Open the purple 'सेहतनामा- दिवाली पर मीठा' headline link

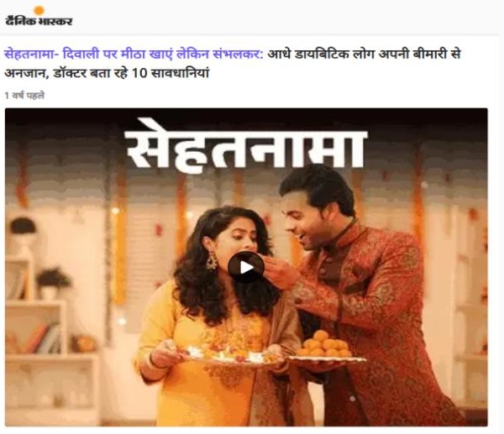click(x=134, y=55)
